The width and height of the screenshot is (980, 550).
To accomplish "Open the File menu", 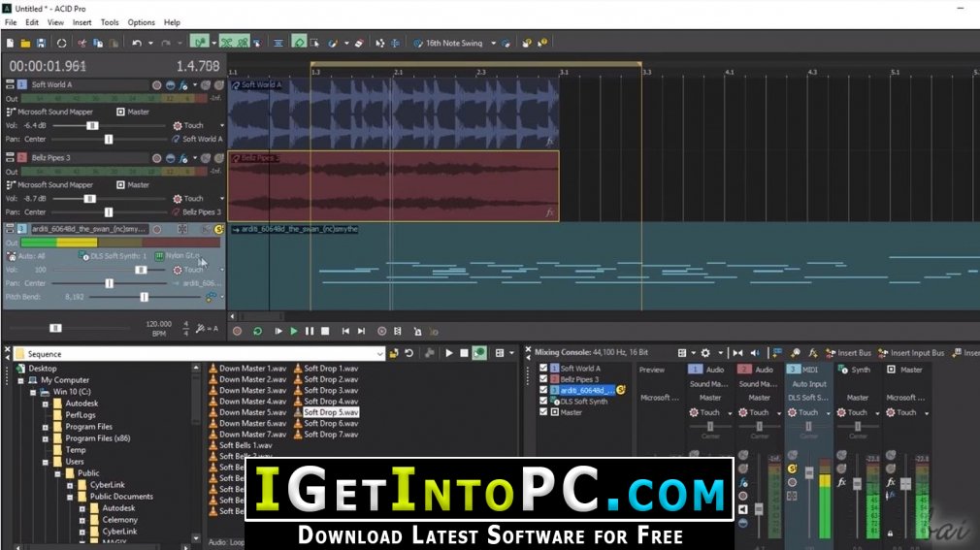I will [11, 22].
